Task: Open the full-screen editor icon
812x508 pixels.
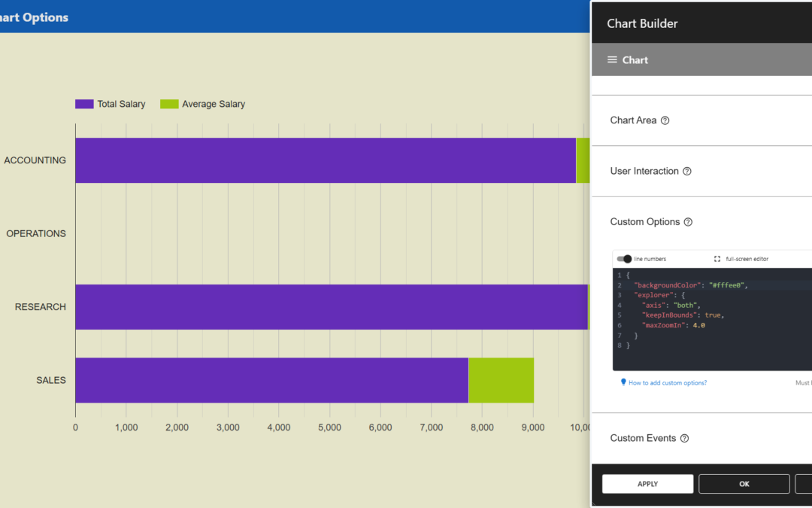Action: coord(717,259)
